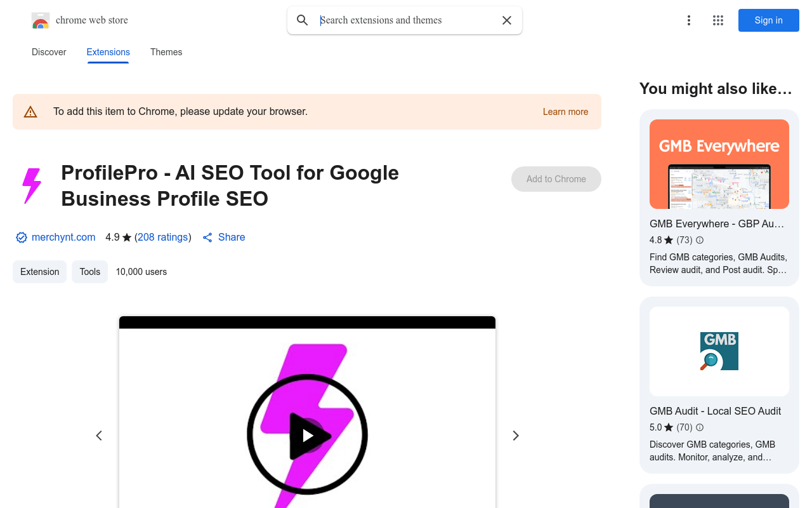Click the ProfilePro lightning bolt logo

32,185
